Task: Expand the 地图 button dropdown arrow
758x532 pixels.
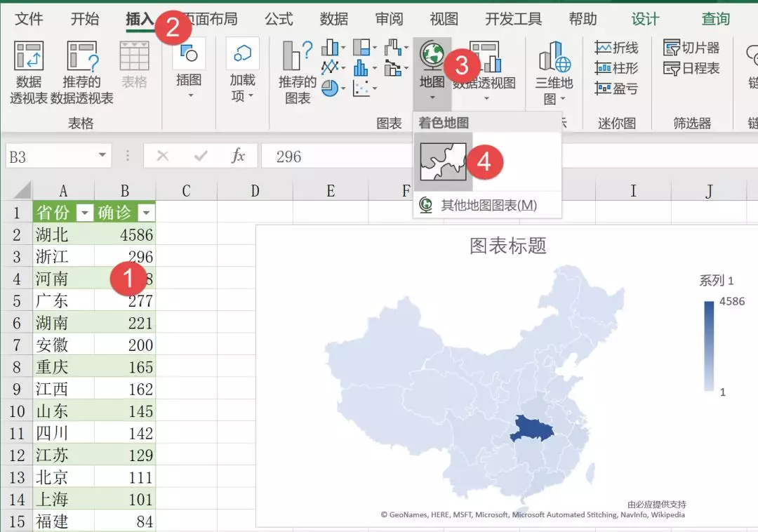Action: tap(432, 98)
